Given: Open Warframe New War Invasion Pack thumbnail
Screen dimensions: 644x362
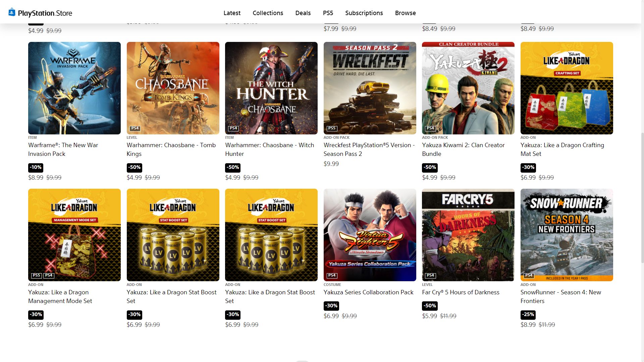Looking at the screenshot, I should [x=74, y=88].
